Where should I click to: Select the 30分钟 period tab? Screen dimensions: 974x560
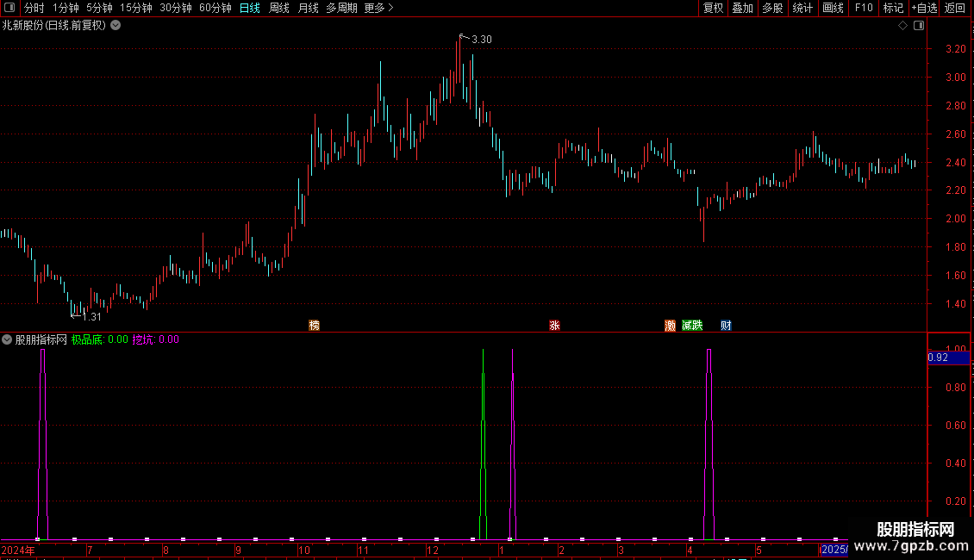click(x=175, y=8)
